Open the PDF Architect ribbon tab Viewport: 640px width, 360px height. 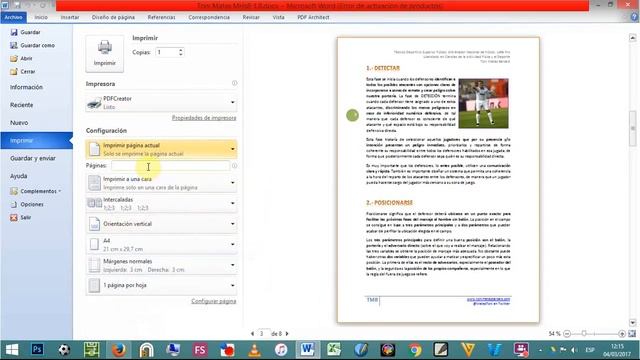coord(313,17)
